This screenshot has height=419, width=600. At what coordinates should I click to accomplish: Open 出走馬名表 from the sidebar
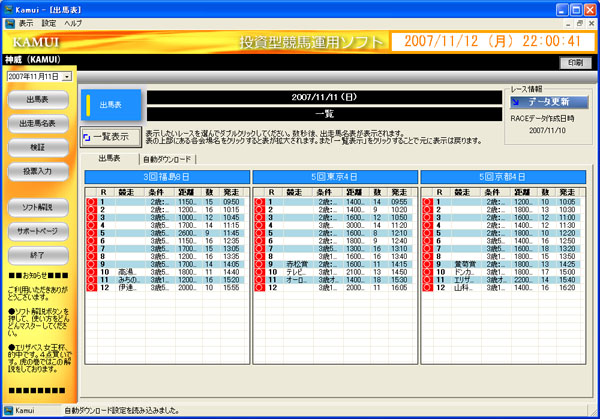(x=38, y=124)
